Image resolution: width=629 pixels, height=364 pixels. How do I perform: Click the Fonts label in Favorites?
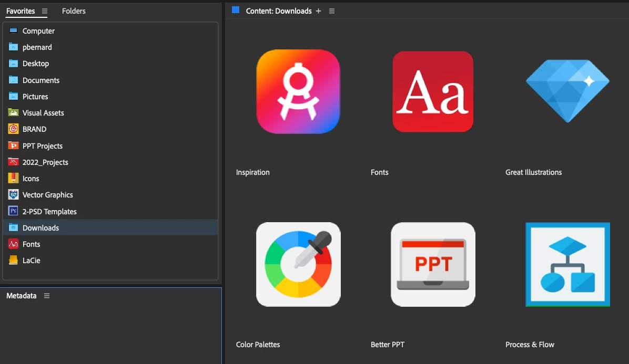point(31,244)
